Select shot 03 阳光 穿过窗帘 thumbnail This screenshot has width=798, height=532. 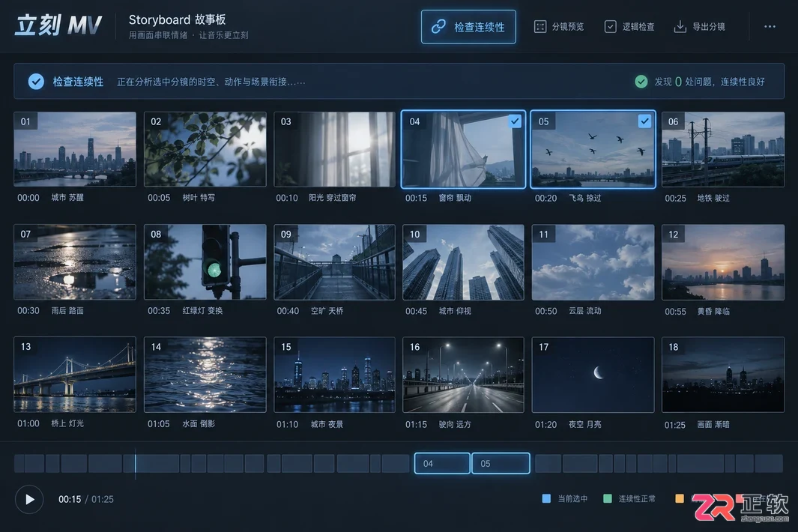[334, 149]
